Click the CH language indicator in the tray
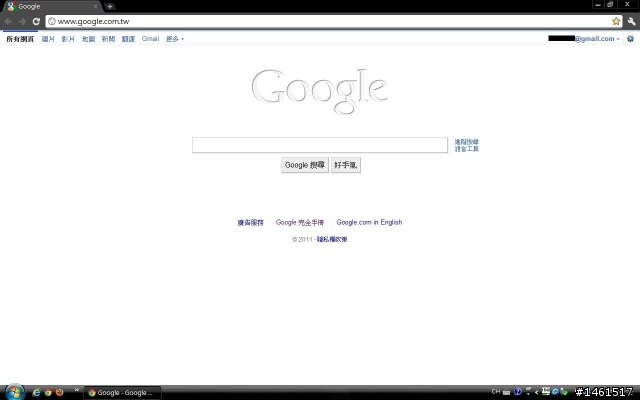 click(496, 392)
